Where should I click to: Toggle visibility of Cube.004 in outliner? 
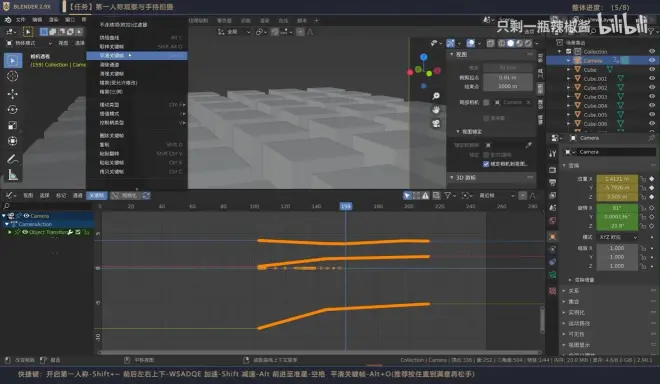[652, 106]
